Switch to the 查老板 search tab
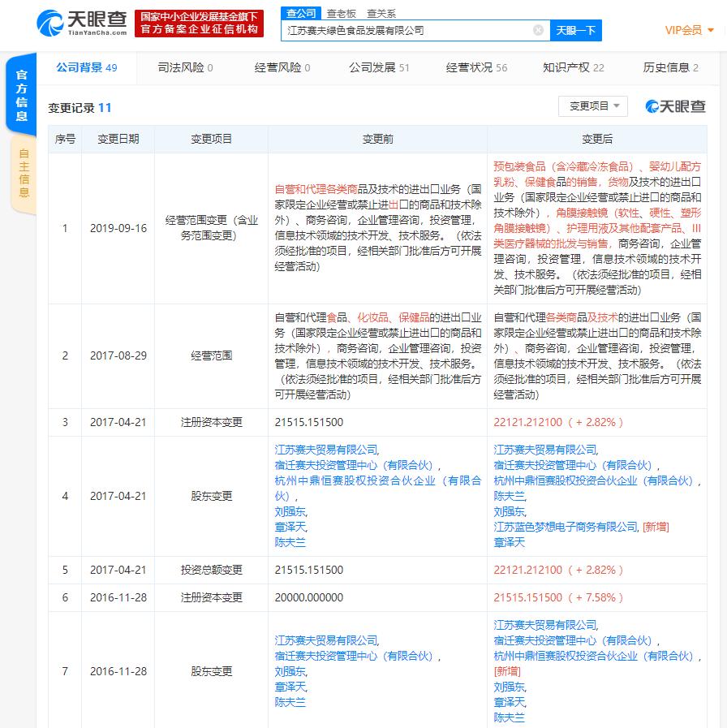 [x=342, y=14]
